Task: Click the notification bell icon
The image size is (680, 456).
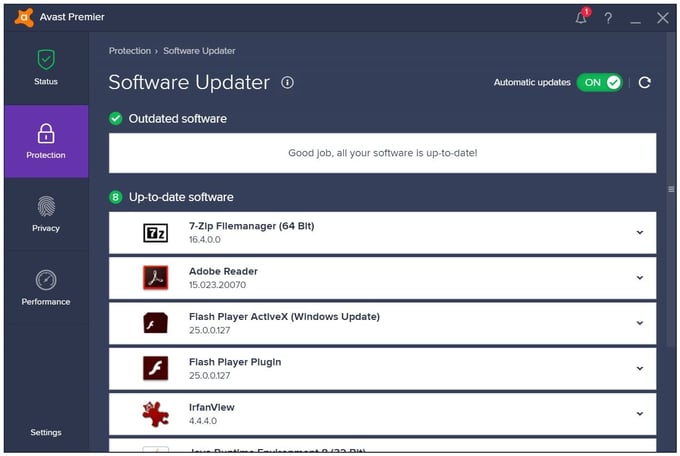Action: [582, 18]
